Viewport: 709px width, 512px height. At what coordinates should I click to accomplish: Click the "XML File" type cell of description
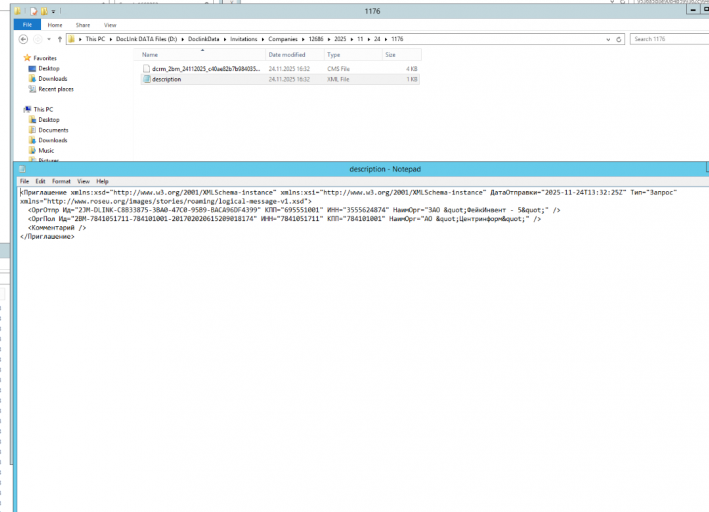pyautogui.click(x=338, y=79)
